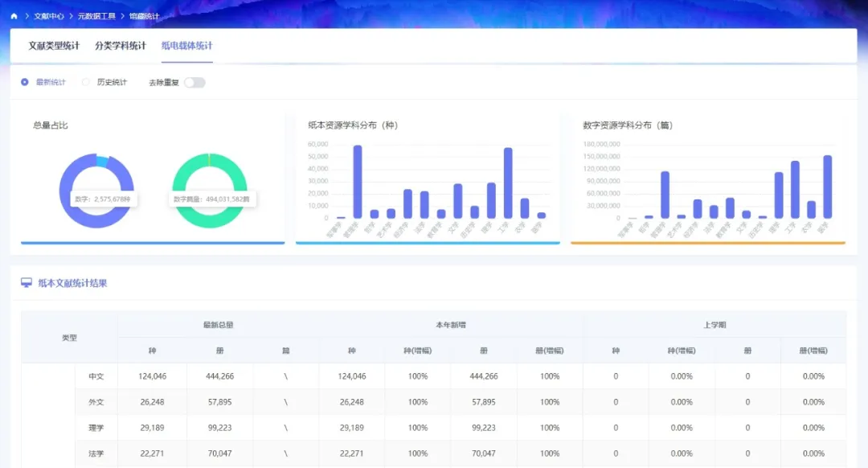
Task: Switch to the 文献类型统计 tab
Action: pyautogui.click(x=55, y=45)
